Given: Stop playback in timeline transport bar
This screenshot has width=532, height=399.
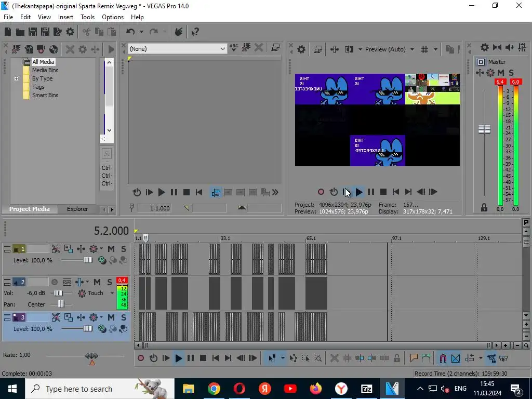Looking at the screenshot, I should (x=203, y=358).
